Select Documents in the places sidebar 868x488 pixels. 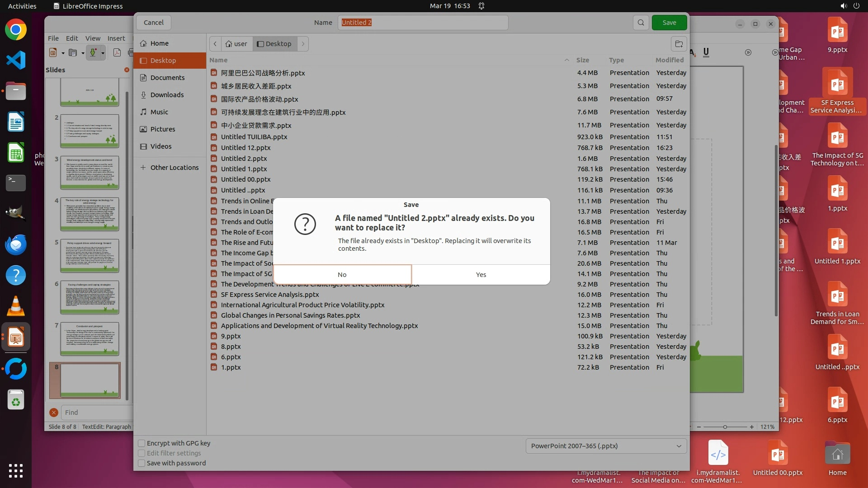click(x=167, y=78)
